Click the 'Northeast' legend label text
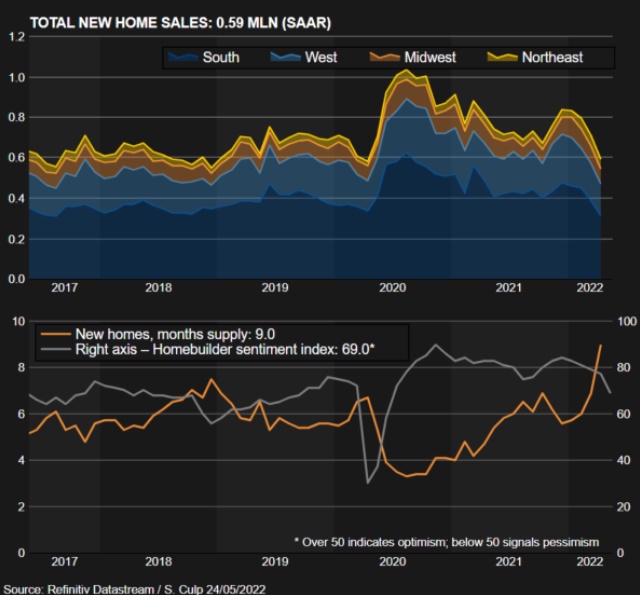The width and height of the screenshot is (640, 595). point(552,57)
